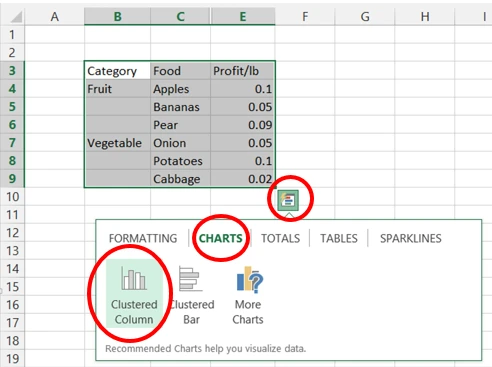The height and width of the screenshot is (367, 492).
Task: Click the 0.09 profit cell for Pear
Action: pyautogui.click(x=243, y=125)
